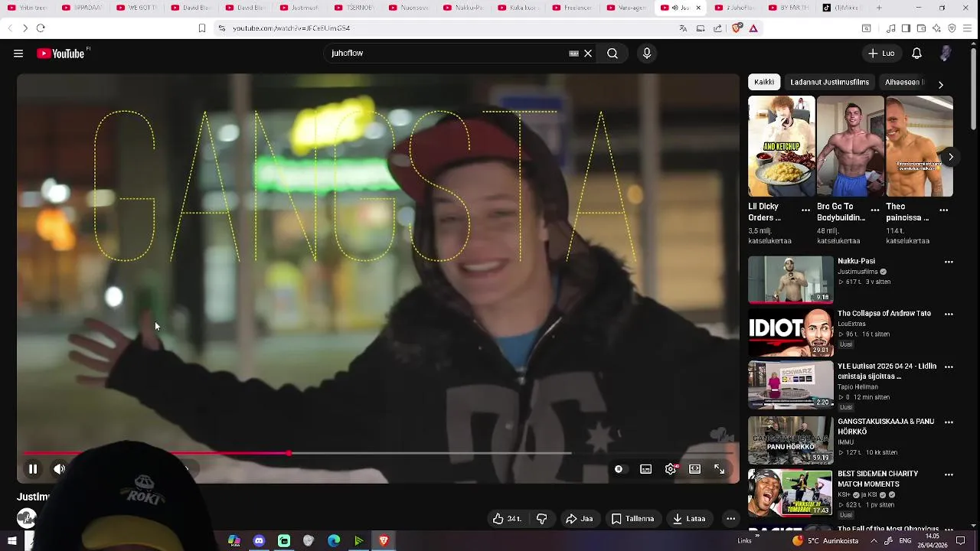Open the Theo painoissa short thumbnail
This screenshot has width=980, height=551.
(x=920, y=146)
